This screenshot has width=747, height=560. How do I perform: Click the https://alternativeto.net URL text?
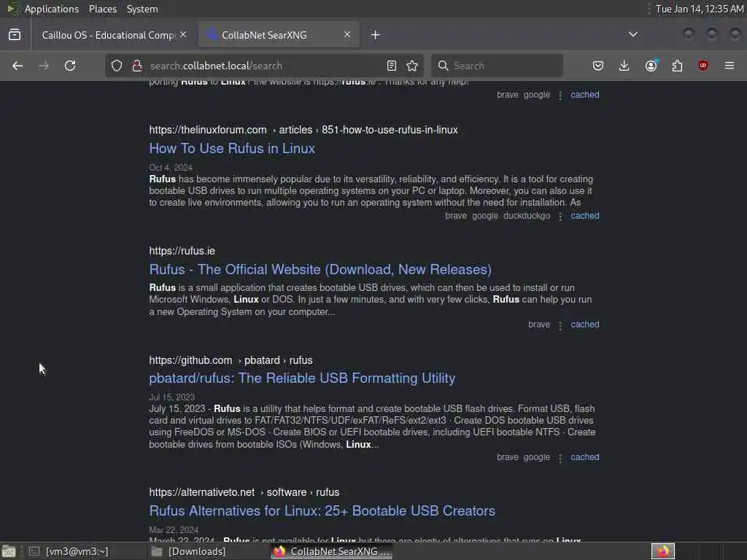pos(202,492)
